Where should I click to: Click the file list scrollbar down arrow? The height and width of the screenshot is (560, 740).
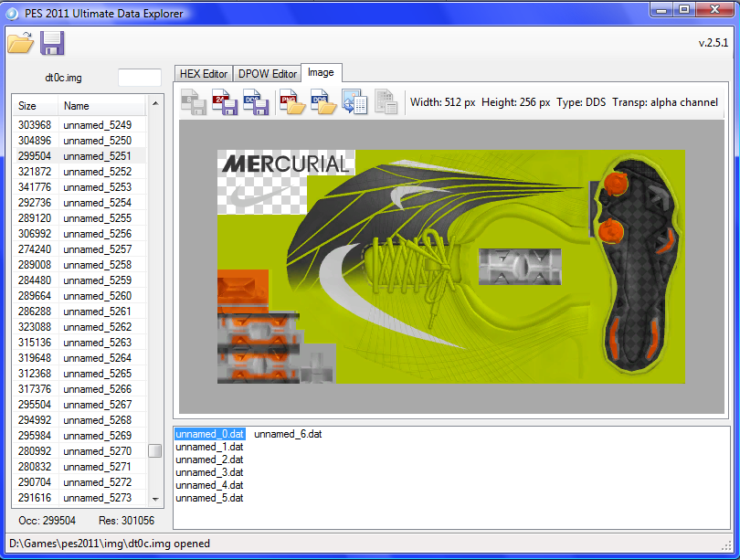(x=155, y=499)
